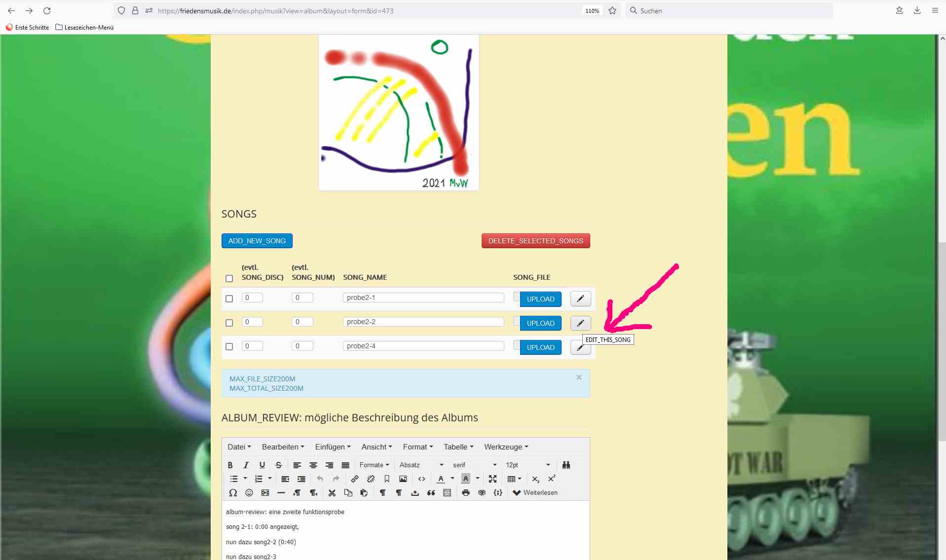Image resolution: width=946 pixels, height=560 pixels.
Task: Open the Tabelle menu
Action: 458,447
